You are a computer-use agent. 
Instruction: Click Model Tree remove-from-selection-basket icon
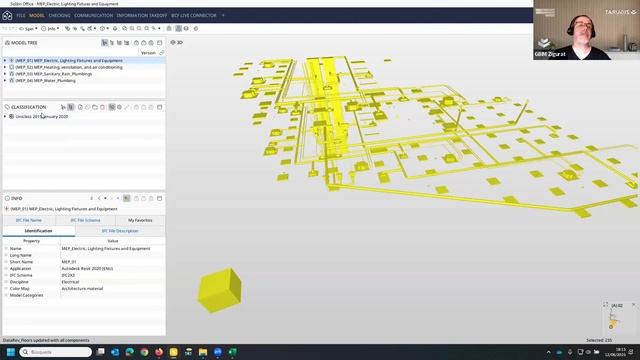tap(151, 42)
